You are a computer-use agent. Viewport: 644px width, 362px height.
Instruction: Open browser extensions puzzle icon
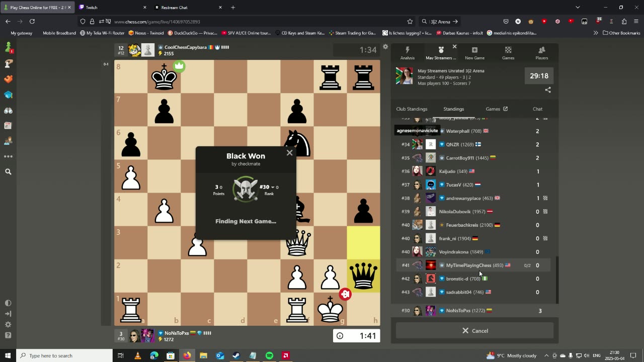(624, 22)
